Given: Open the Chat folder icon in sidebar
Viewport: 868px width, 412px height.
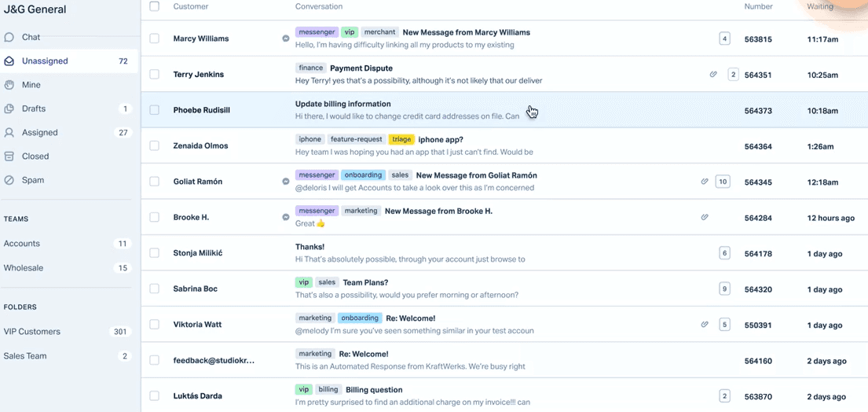Looking at the screenshot, I should pos(9,38).
